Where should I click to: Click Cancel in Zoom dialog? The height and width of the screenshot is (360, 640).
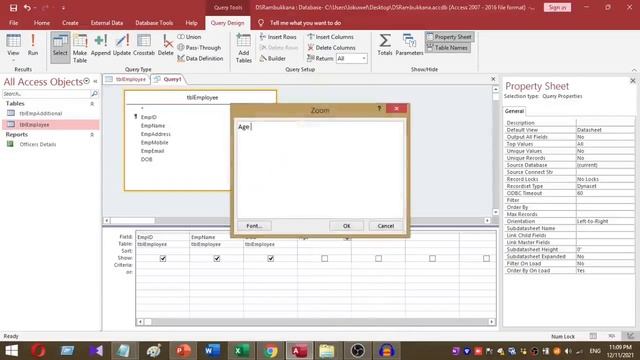click(x=386, y=226)
